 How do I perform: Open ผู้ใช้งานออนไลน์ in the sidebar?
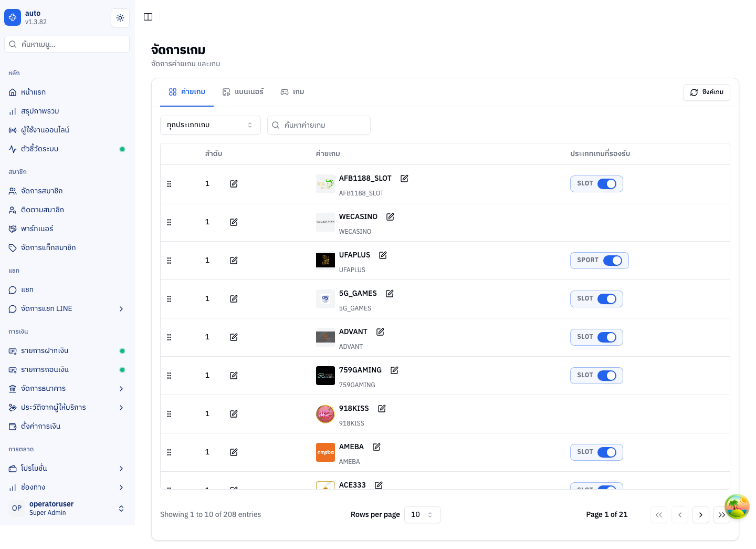(67, 130)
